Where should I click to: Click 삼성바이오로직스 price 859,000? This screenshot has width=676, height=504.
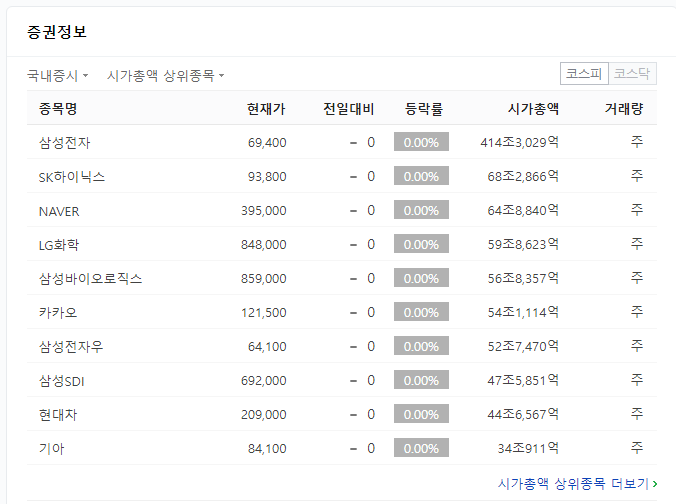point(263,279)
